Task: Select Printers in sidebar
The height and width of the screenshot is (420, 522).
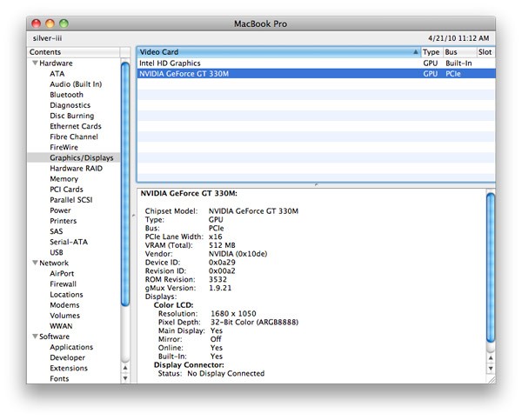Action: [x=63, y=221]
